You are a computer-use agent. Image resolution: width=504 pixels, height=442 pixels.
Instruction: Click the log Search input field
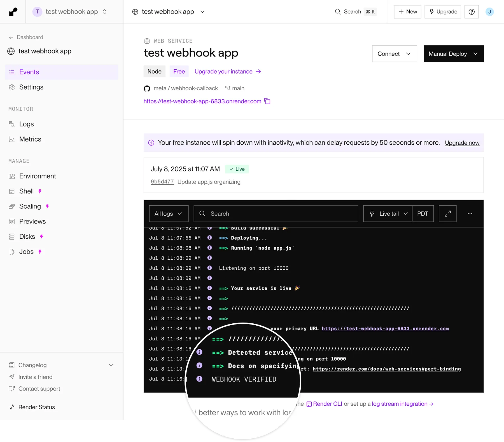(276, 214)
